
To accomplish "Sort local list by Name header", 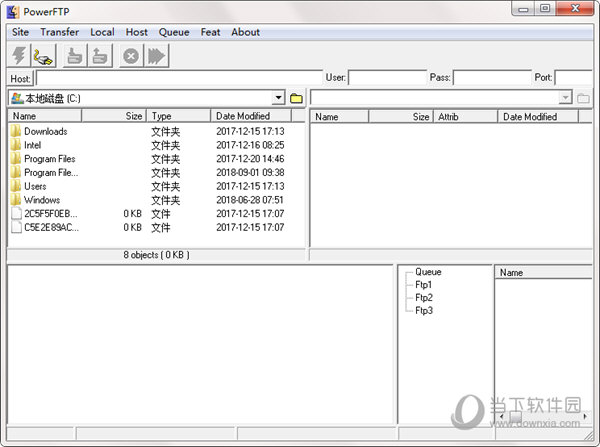I will (x=45, y=116).
